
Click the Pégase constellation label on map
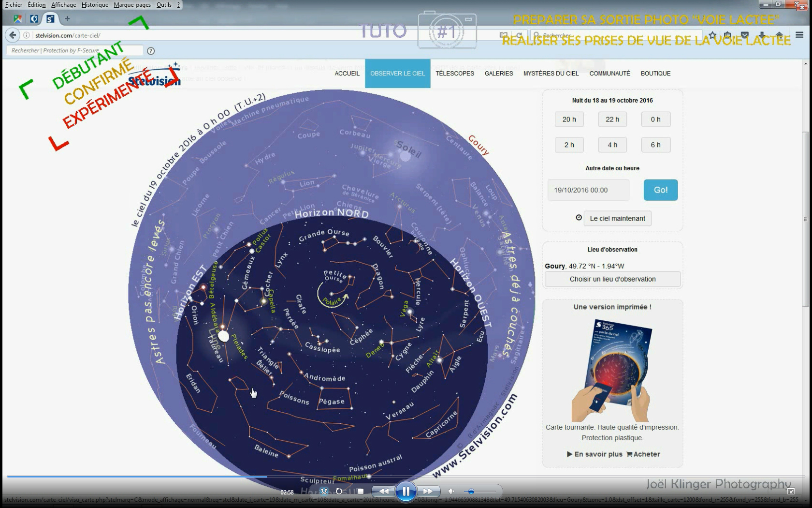[332, 402]
